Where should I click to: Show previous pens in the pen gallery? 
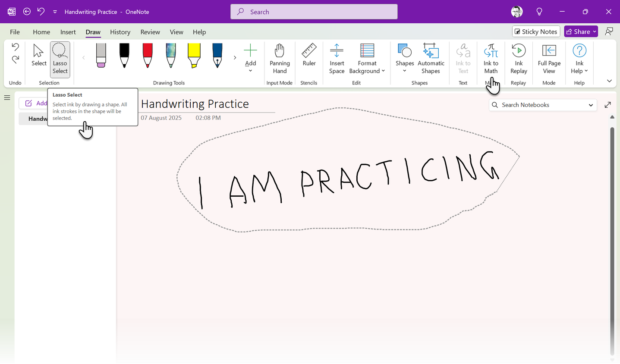84,57
